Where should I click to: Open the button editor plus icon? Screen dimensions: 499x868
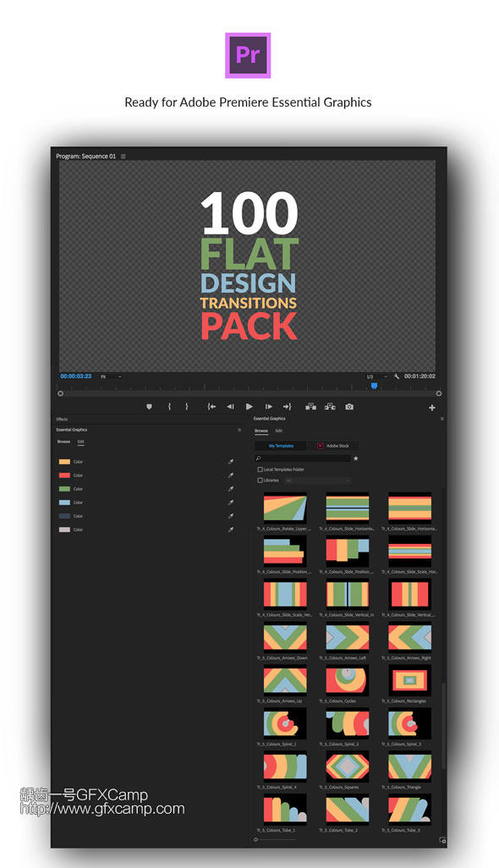(432, 408)
